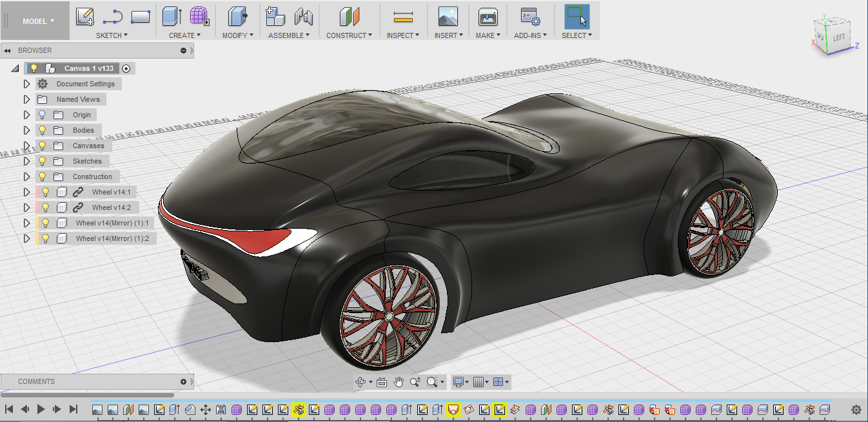Toggle visibility of Wheel v14:1 component
Viewport: 868px width, 422px height.
(46, 192)
